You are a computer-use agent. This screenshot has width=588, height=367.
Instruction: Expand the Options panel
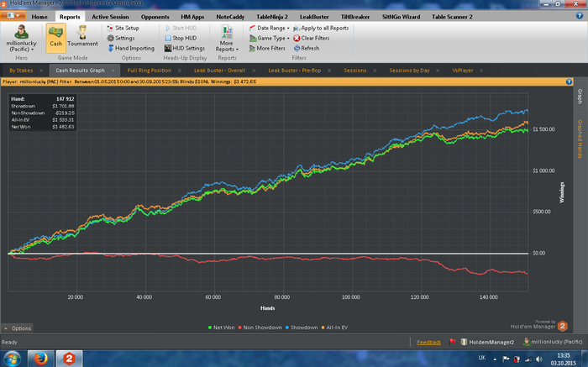coord(18,328)
